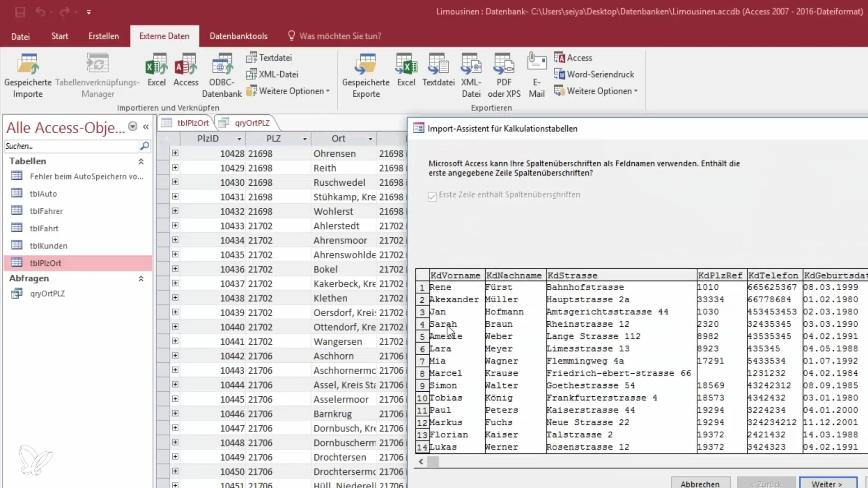
Task: Click the Word-Seriendruck icon
Action: click(x=559, y=75)
